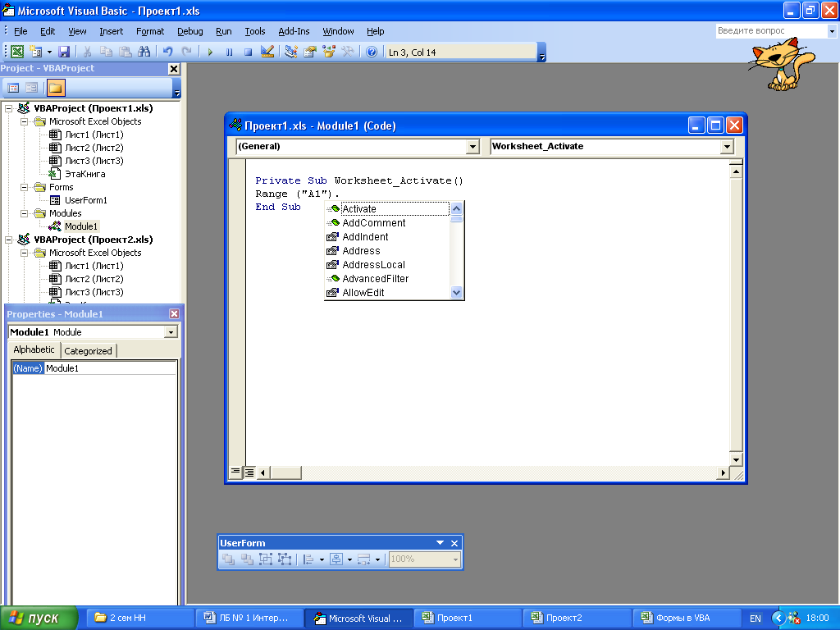This screenshot has width=840, height=630.
Task: Click the View Microsoft Excel toolbar icon
Action: 17,52
